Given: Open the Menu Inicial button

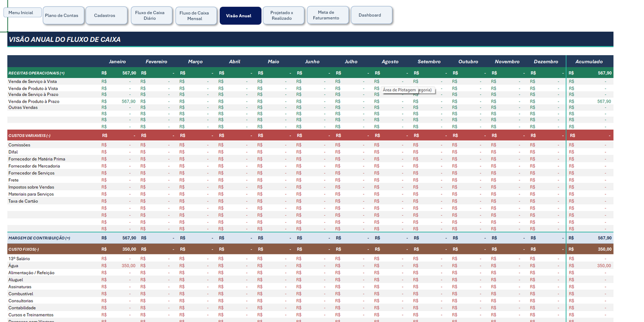Looking at the screenshot, I should pos(23,12).
